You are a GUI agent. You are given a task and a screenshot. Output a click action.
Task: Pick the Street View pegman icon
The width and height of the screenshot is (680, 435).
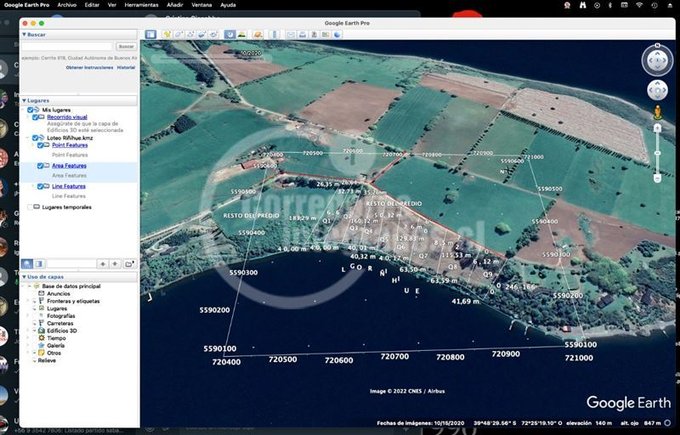click(657, 112)
